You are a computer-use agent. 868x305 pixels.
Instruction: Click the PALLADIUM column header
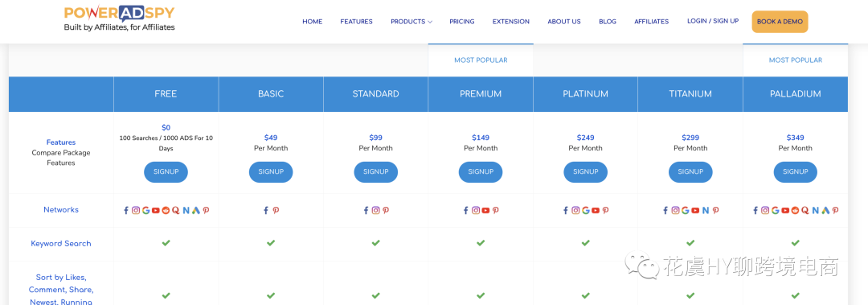[796, 93]
